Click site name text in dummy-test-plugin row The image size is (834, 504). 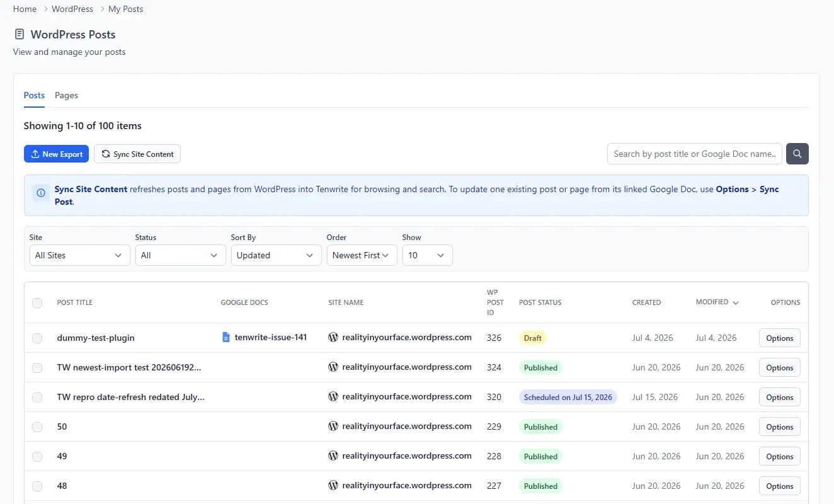407,337
